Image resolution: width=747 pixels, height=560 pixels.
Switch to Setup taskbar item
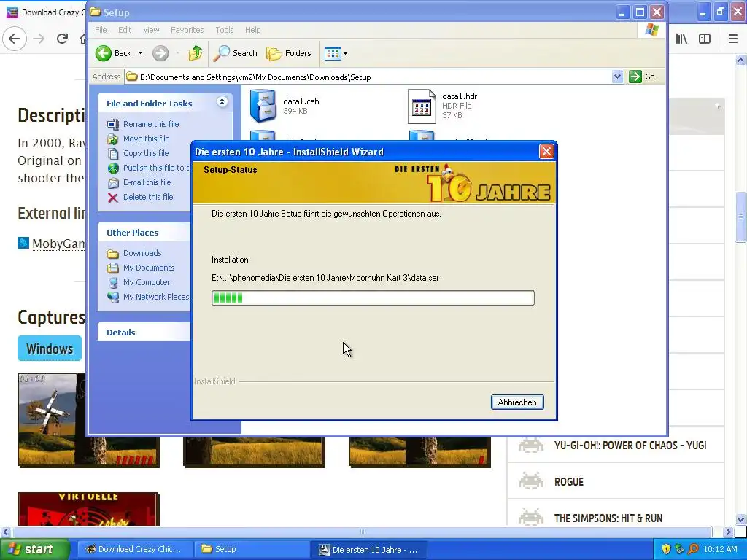[252, 550]
